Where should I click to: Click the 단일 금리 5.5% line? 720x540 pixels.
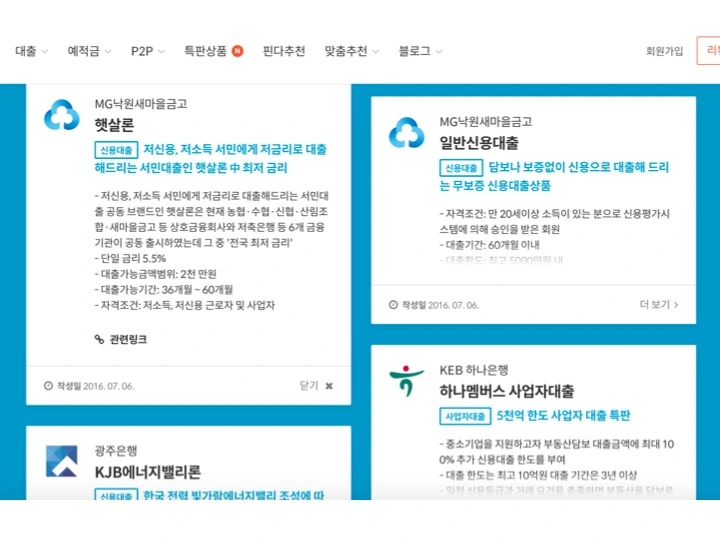pyautogui.click(x=130, y=258)
